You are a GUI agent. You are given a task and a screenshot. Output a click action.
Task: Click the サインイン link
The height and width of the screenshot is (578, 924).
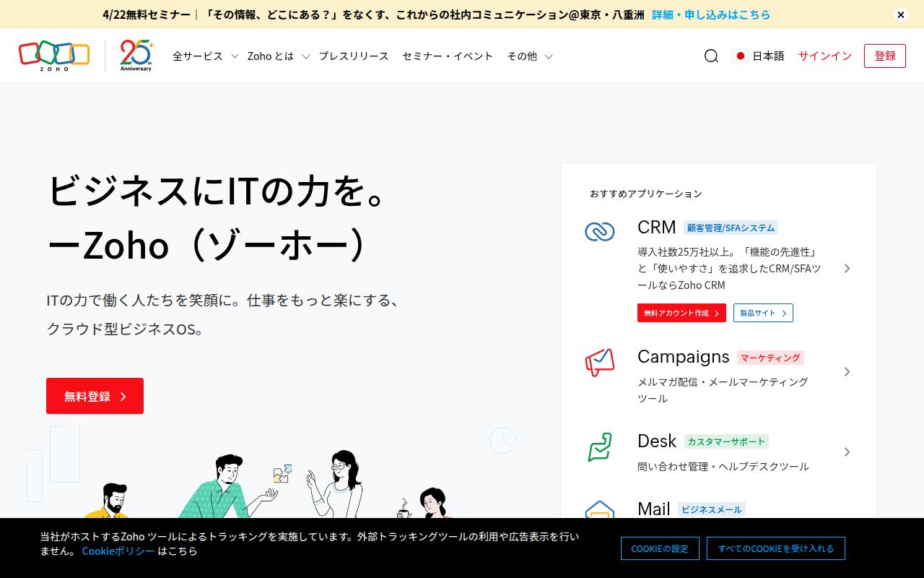click(x=825, y=56)
